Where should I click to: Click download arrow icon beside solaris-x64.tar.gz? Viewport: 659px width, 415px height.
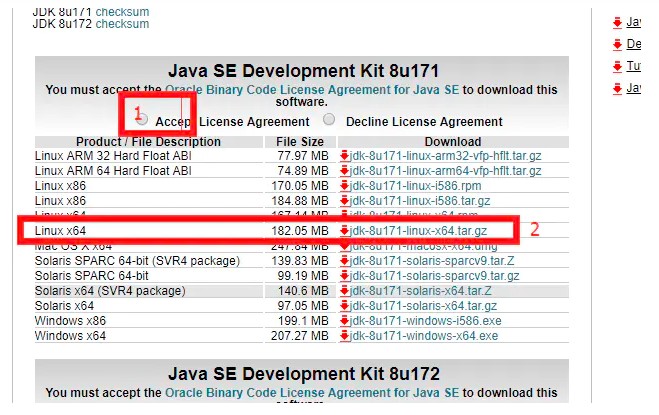(345, 306)
